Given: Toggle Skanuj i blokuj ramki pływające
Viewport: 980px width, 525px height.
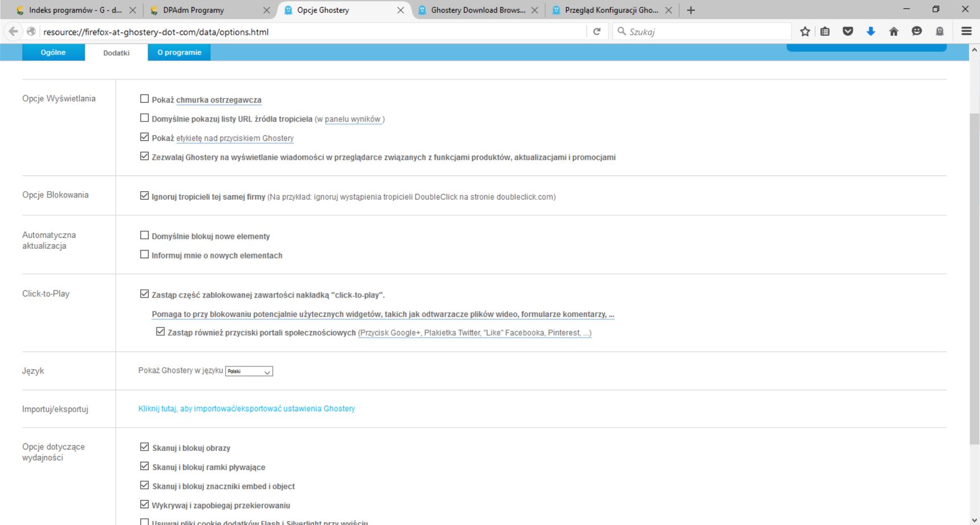Looking at the screenshot, I should click(x=144, y=466).
